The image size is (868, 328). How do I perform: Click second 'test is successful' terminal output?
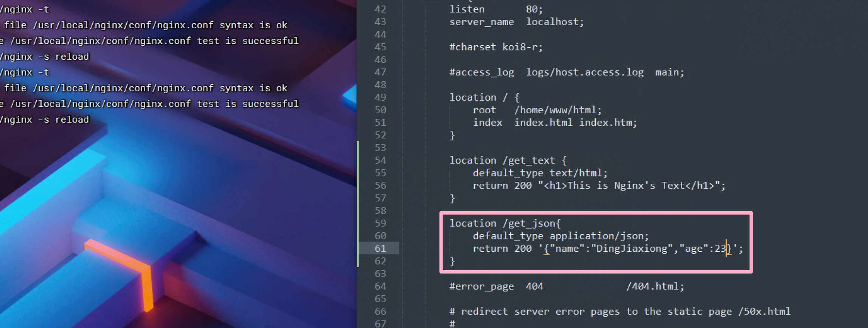click(248, 104)
